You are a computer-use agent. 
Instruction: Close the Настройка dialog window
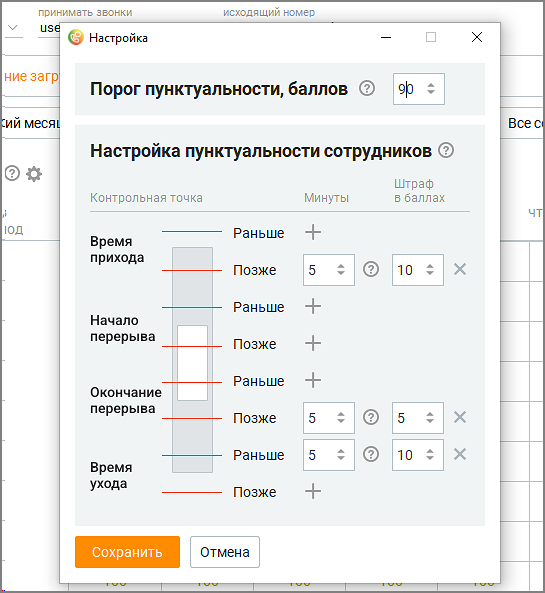477,37
